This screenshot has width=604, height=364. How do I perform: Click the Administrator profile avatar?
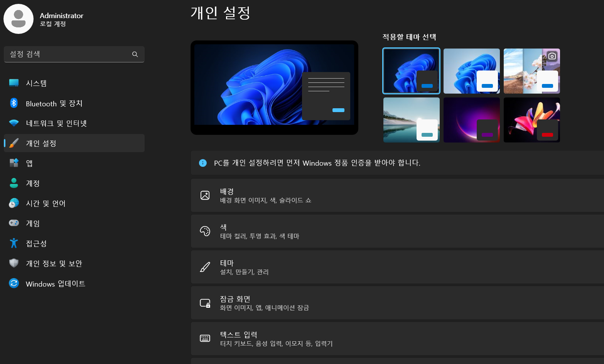pyautogui.click(x=19, y=19)
